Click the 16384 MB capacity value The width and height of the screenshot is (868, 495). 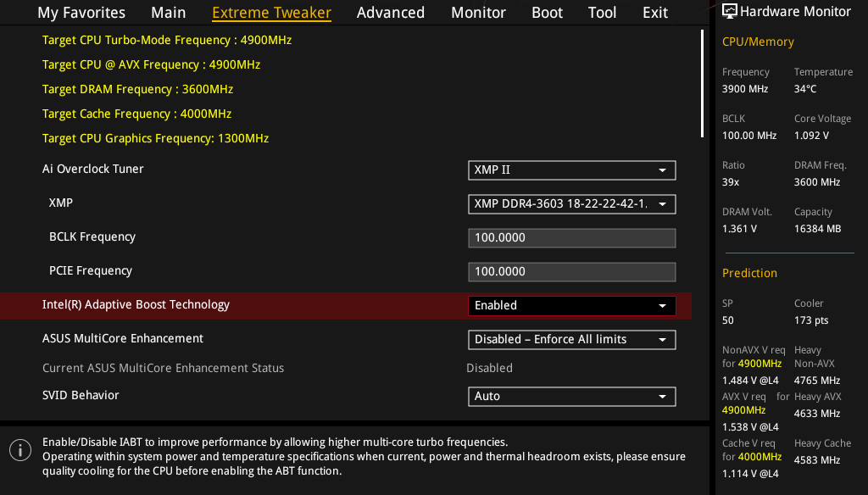click(818, 229)
